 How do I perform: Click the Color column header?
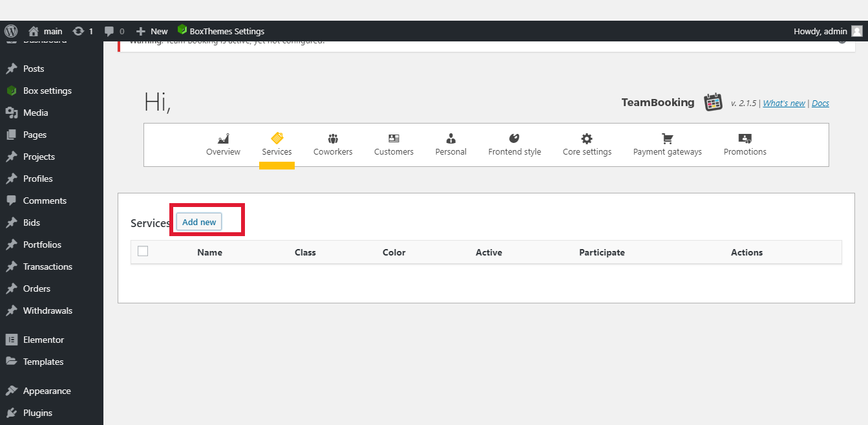pos(394,252)
